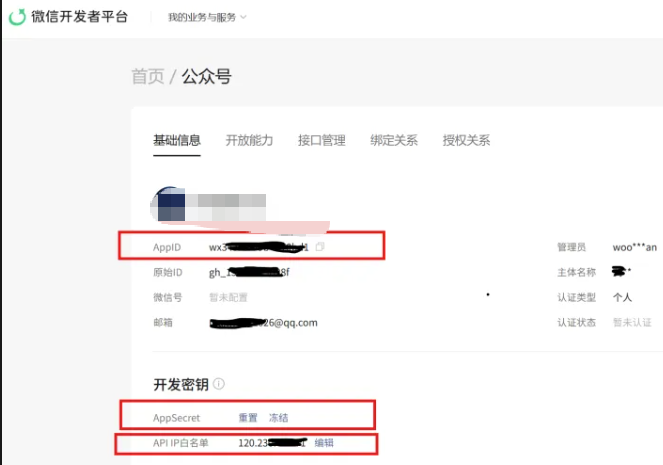Switch to the 基础信息 tab
663x465 pixels.
point(177,140)
